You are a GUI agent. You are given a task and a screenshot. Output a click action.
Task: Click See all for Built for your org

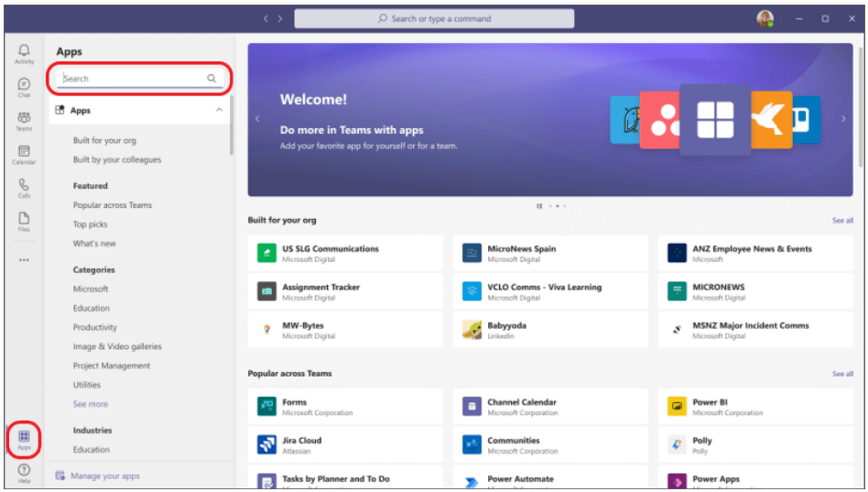pyautogui.click(x=842, y=221)
